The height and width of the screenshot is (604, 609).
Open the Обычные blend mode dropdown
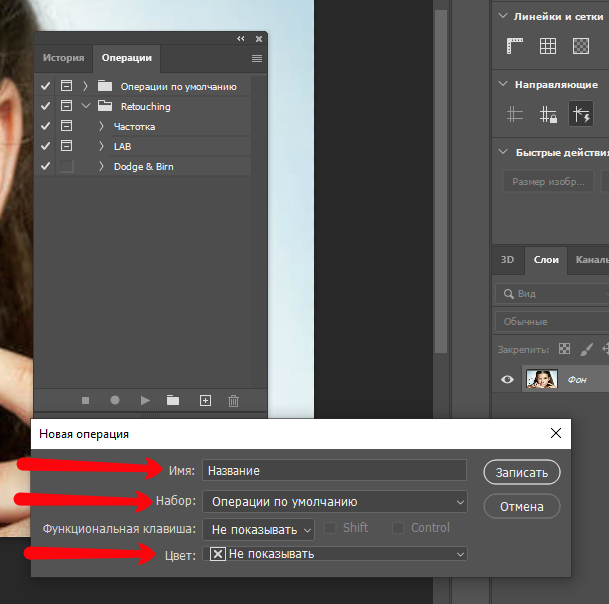point(552,322)
